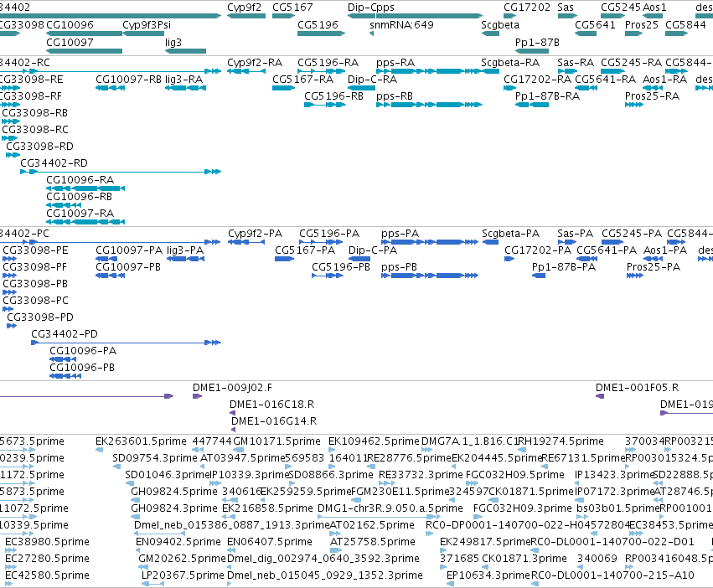Image resolution: width=713 pixels, height=588 pixels.
Task: Select the snmRNA:649 feature label
Action: [x=401, y=24]
